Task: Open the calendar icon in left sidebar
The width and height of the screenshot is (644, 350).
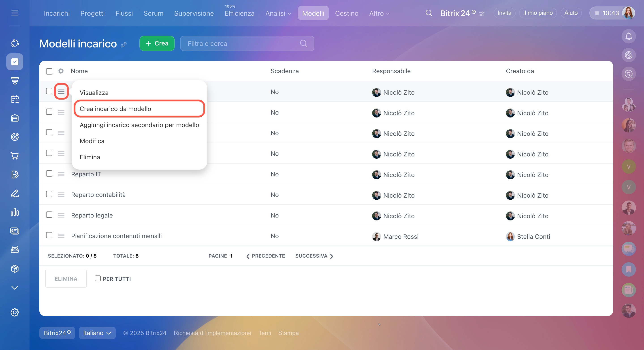Action: pos(15,99)
